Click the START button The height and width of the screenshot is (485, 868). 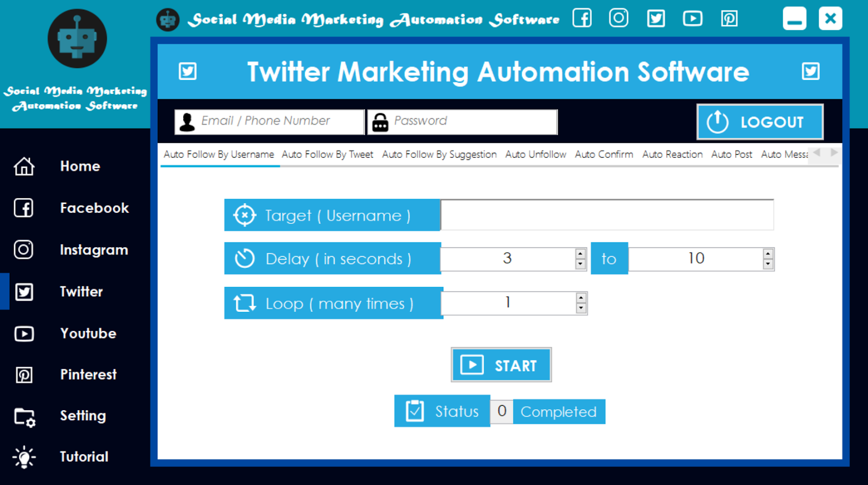[x=501, y=365]
